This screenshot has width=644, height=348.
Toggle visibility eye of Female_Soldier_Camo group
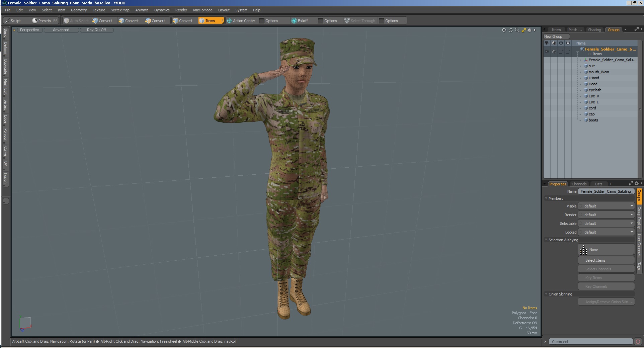pyautogui.click(x=547, y=52)
